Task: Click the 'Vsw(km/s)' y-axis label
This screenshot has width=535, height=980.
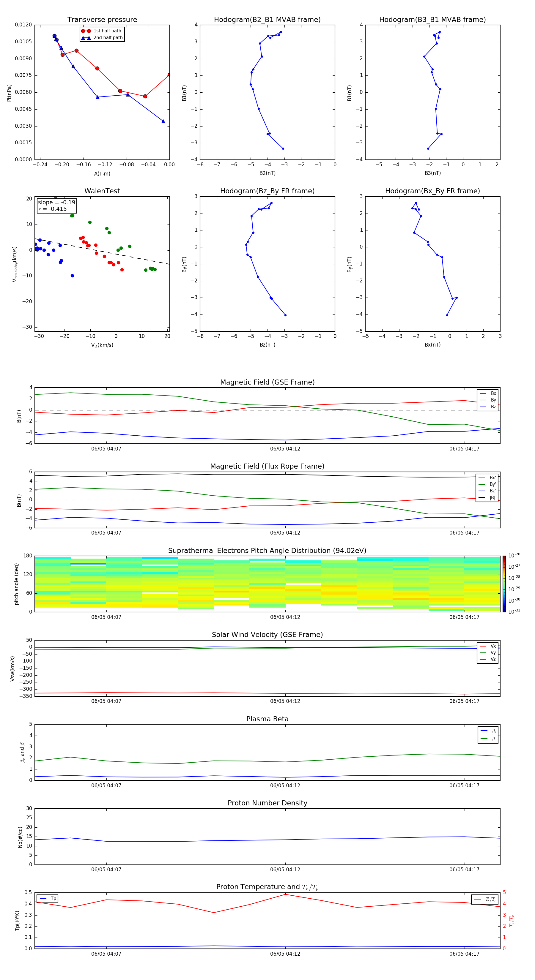Action: pyautogui.click(x=12, y=668)
